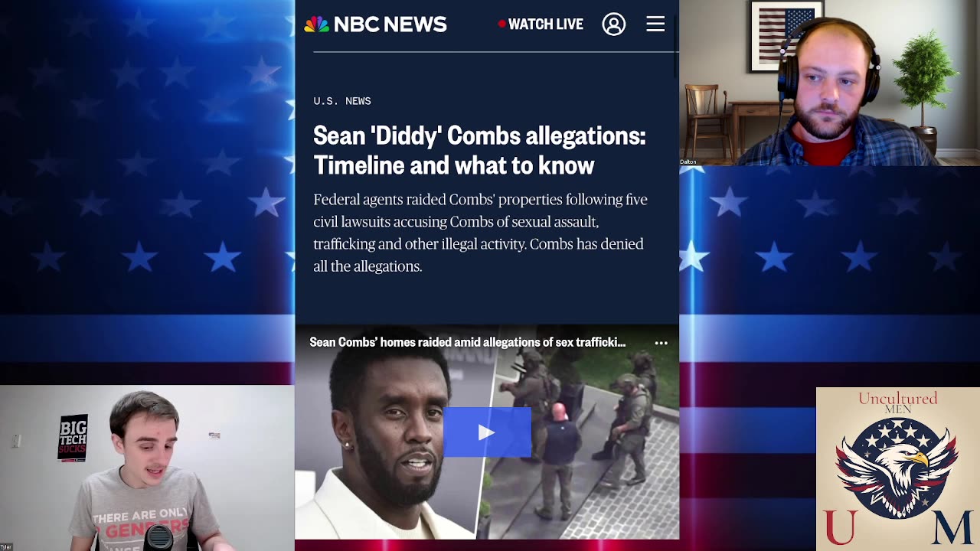Click the video title about homes raided
980x551 pixels.
pos(467,343)
